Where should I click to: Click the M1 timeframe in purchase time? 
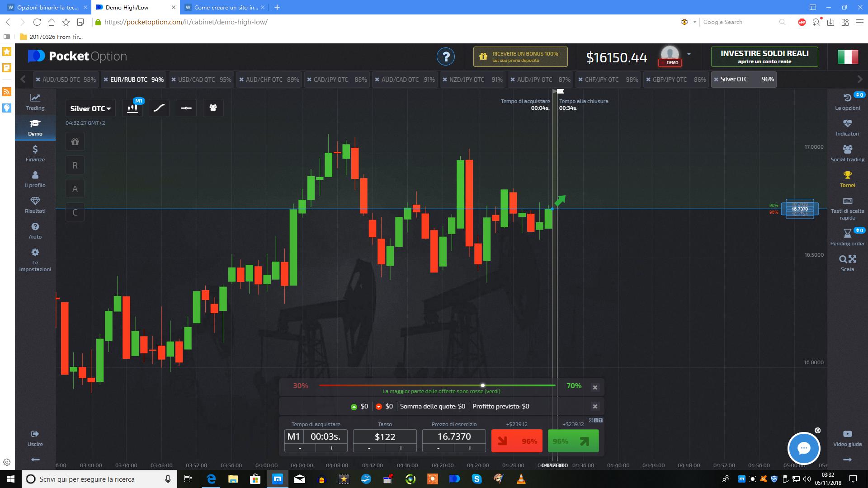pos(294,436)
